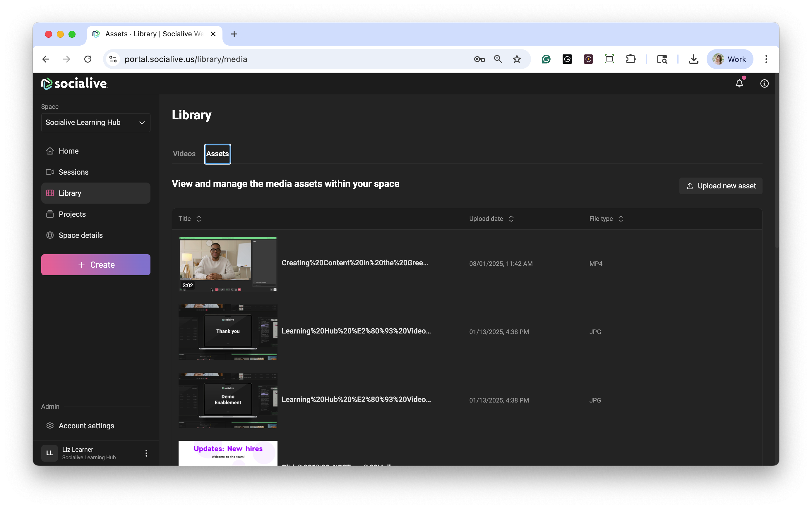Open Liz Learner's three-dot menu
The height and width of the screenshot is (509, 812).
tap(146, 453)
